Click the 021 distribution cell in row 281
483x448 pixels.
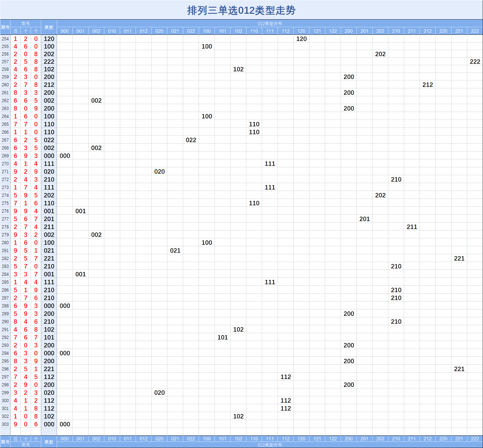coord(175,250)
